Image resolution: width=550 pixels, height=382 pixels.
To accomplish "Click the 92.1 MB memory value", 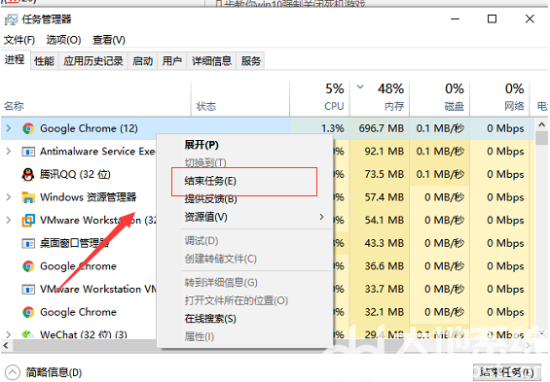I will pyautogui.click(x=384, y=152).
